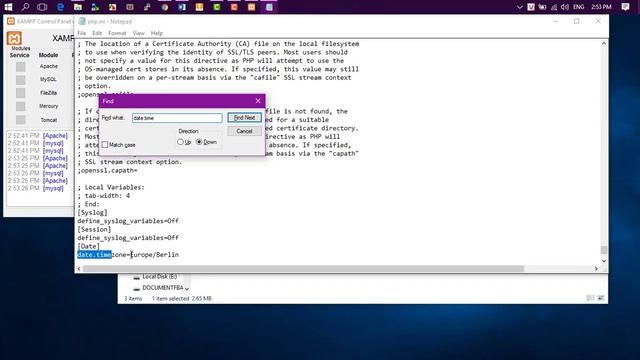The image size is (640, 360).
Task: Toggle Apache service checkbox in XAMPP
Action: (x=20, y=67)
